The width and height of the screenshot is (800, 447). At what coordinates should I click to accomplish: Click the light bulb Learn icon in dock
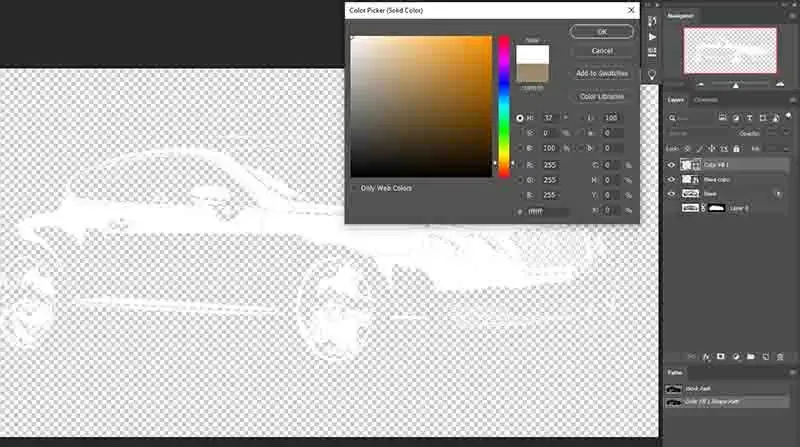click(x=652, y=74)
